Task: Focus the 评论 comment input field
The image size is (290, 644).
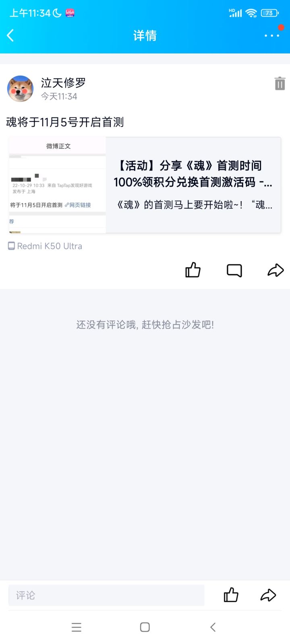Action: pos(106,595)
